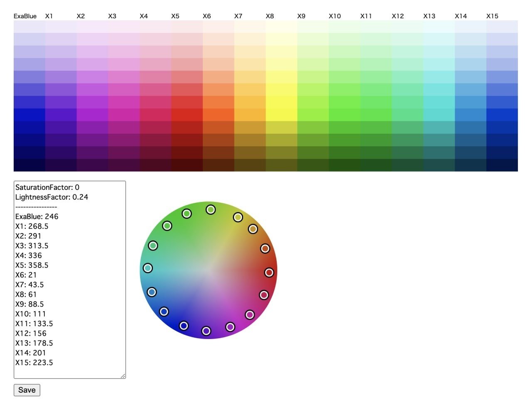The width and height of the screenshot is (532, 408).
Task: Choose the bottom swatch in the X5 column
Action: click(x=187, y=165)
